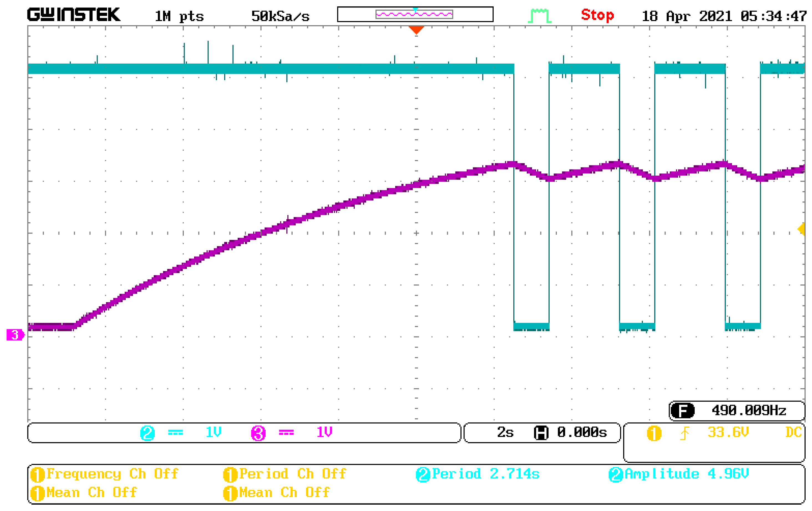Click the yellow trigger level arrow
Viewport: 812px width, 511px height.
tap(801, 229)
